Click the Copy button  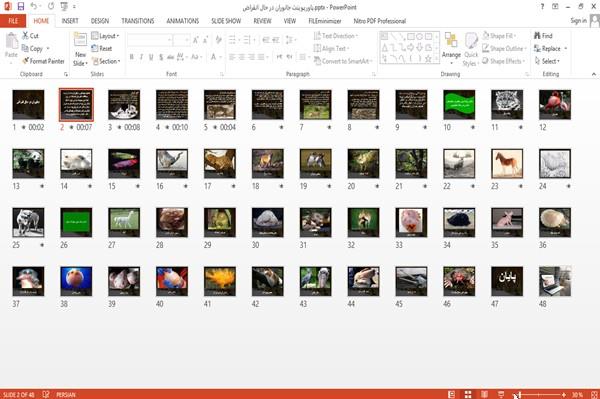pos(32,49)
